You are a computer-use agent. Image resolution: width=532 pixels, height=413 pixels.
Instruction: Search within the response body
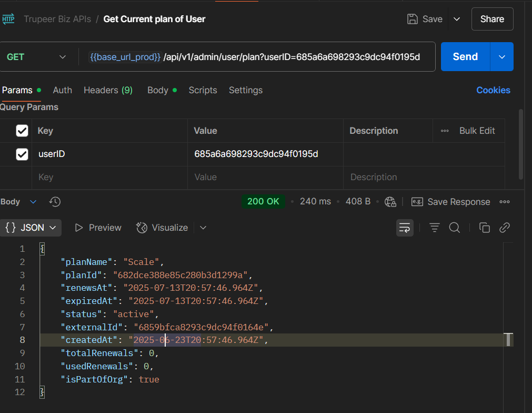454,228
